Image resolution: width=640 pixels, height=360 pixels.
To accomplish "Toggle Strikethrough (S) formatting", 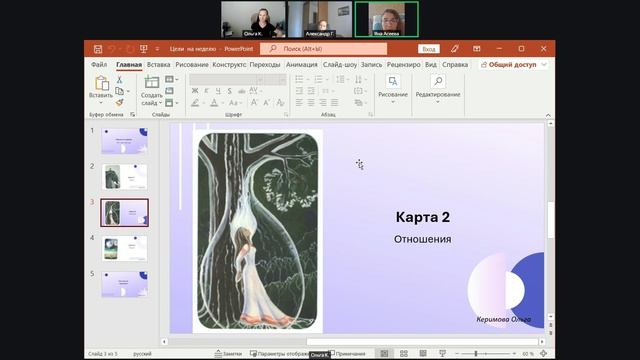I will [x=229, y=91].
